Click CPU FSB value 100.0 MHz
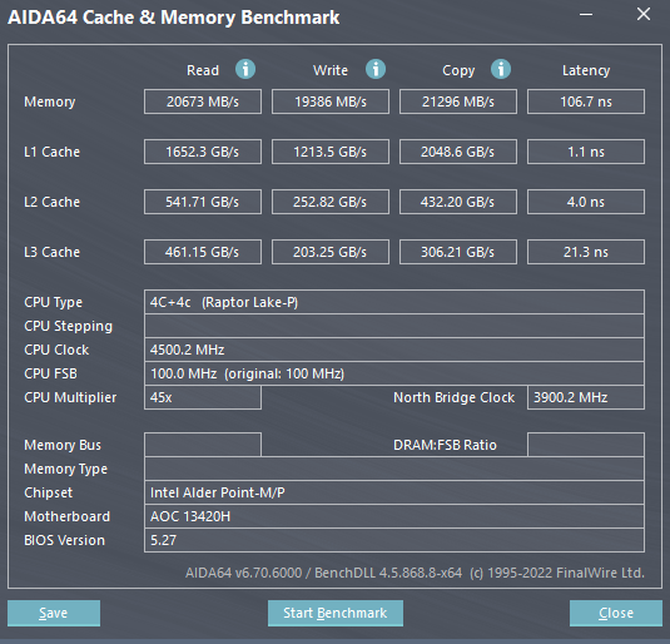The height and width of the screenshot is (644, 670). pyautogui.click(x=394, y=373)
